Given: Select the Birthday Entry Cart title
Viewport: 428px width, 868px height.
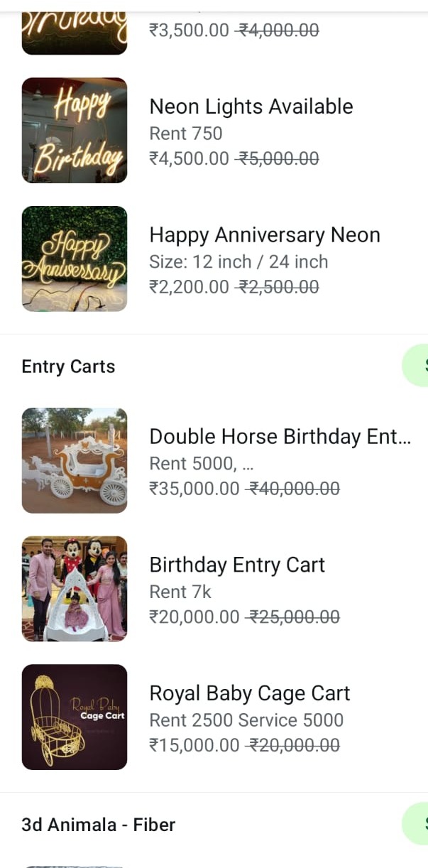Looking at the screenshot, I should (x=236, y=565).
